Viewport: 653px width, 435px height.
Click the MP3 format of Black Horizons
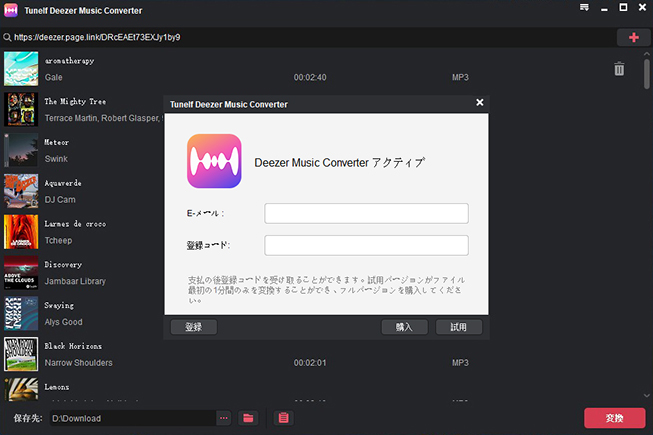click(x=461, y=363)
